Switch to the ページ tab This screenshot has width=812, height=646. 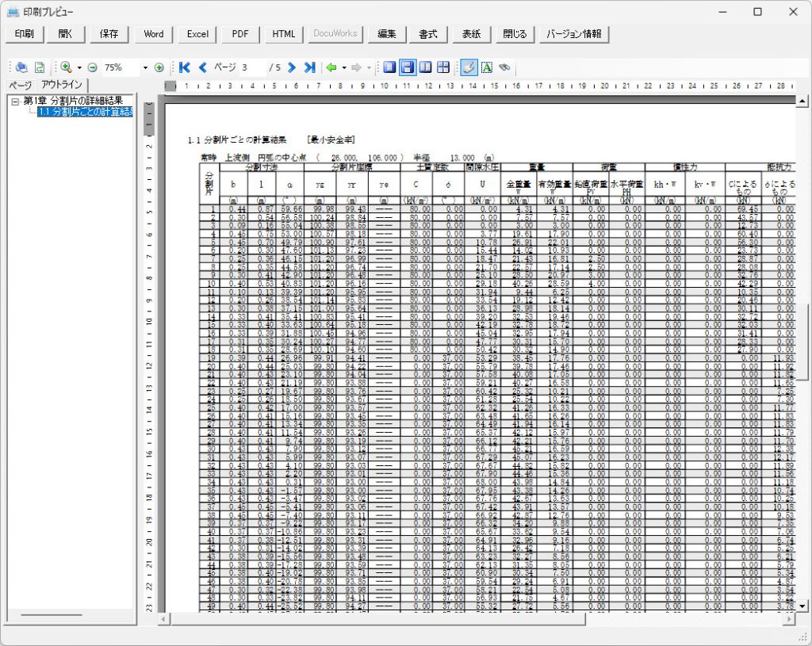pos(20,85)
